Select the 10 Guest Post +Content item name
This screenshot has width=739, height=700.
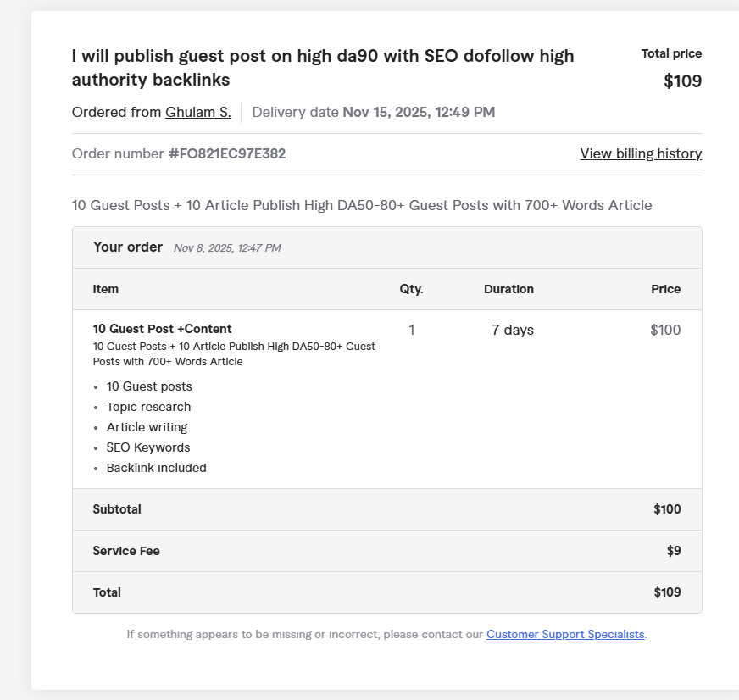click(162, 329)
